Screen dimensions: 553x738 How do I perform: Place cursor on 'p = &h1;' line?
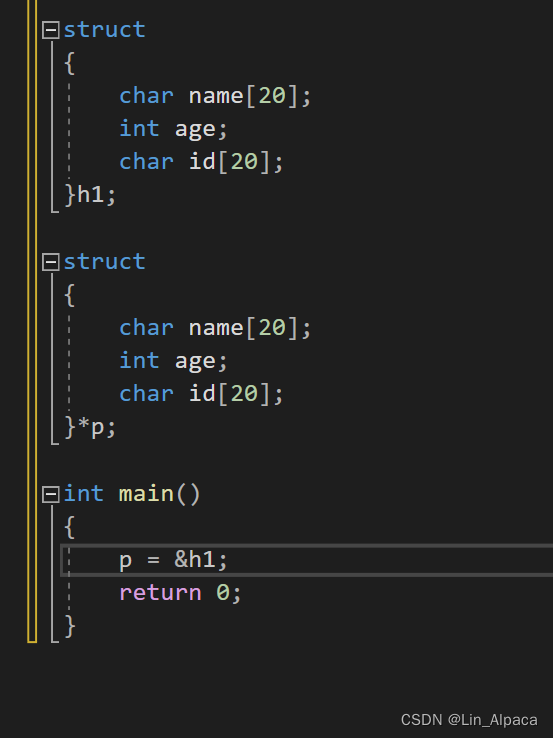pos(307,560)
